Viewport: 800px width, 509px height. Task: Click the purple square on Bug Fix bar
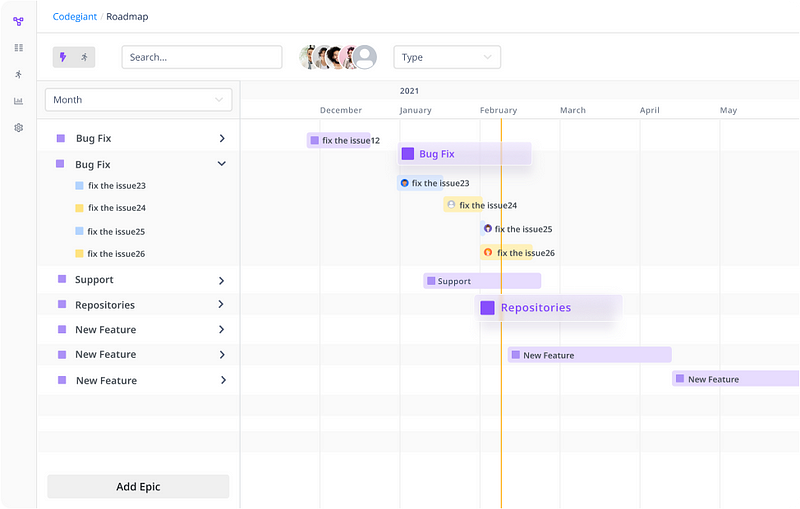pos(408,154)
